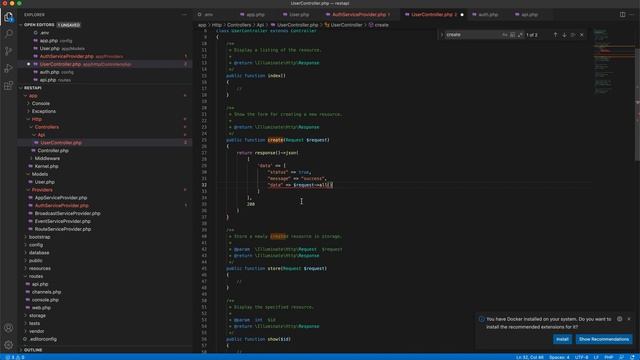
Task: Collapse the Models folder
Action: 40,174
